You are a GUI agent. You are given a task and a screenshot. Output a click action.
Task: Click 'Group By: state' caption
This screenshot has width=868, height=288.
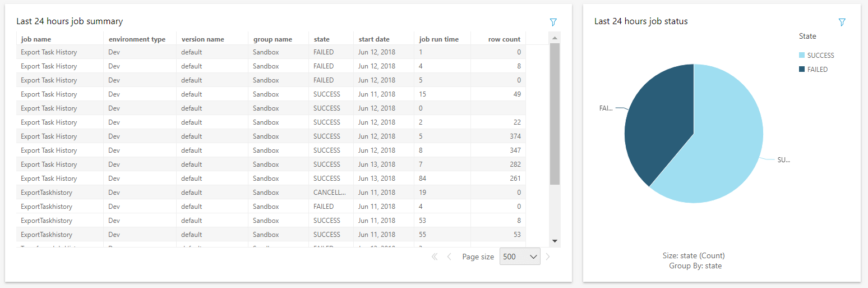click(x=695, y=266)
